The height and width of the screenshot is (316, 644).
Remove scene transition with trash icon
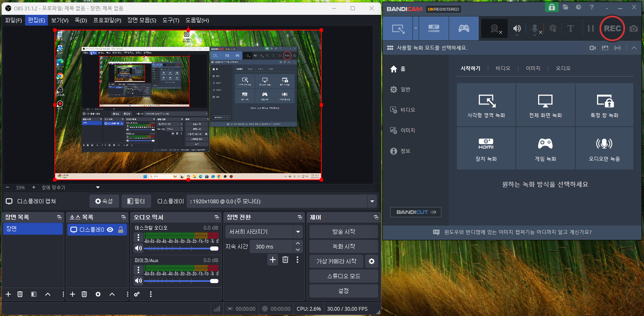point(285,260)
